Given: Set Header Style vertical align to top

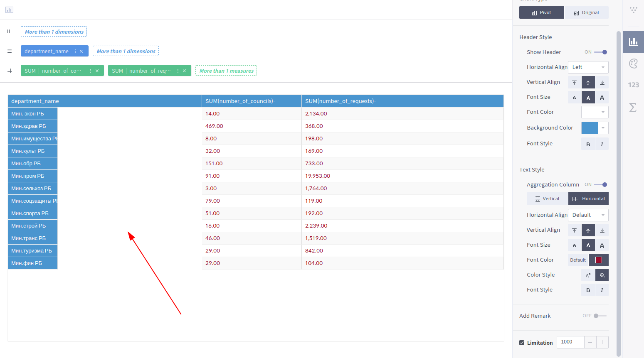Looking at the screenshot, I should (x=574, y=83).
